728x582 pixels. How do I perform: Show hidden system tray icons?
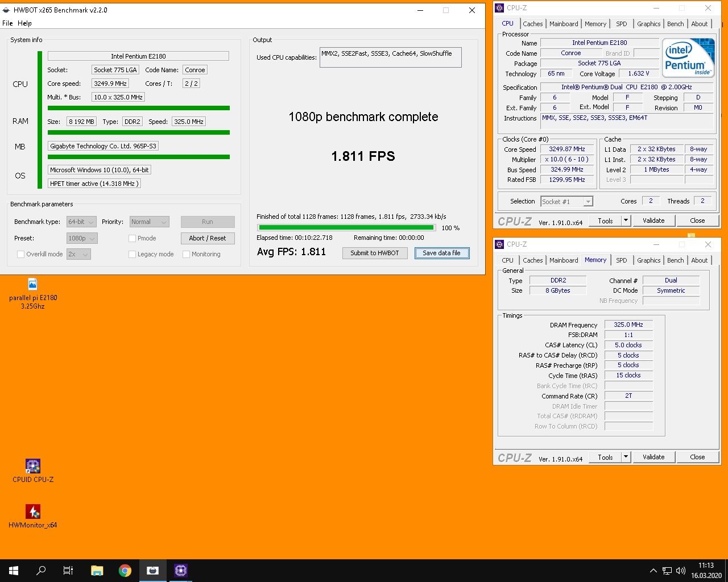click(x=653, y=571)
